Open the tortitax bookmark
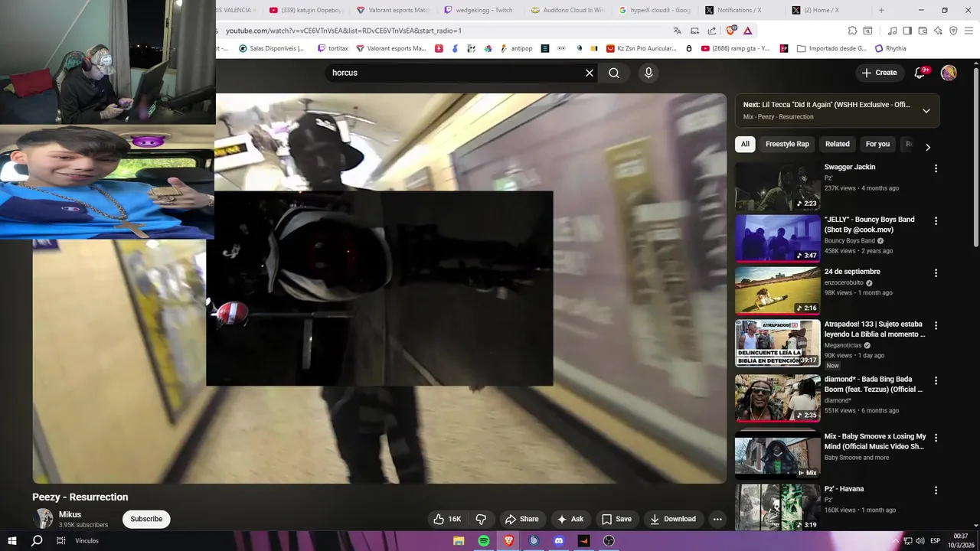The height and width of the screenshot is (551, 980). pyautogui.click(x=332, y=48)
